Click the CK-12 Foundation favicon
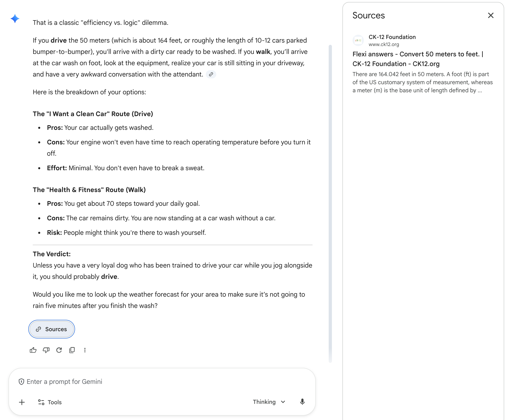Screen dimensions: 509x420 pos(358,40)
